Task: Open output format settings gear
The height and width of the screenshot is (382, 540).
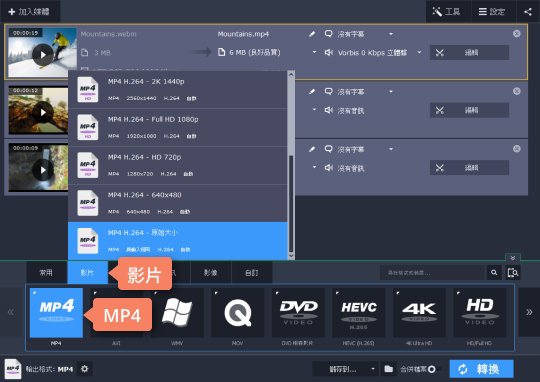Action: point(84,369)
